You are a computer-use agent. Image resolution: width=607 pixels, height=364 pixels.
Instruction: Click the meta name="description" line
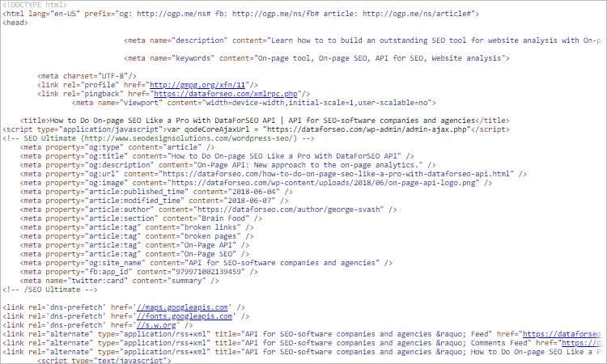(364, 40)
